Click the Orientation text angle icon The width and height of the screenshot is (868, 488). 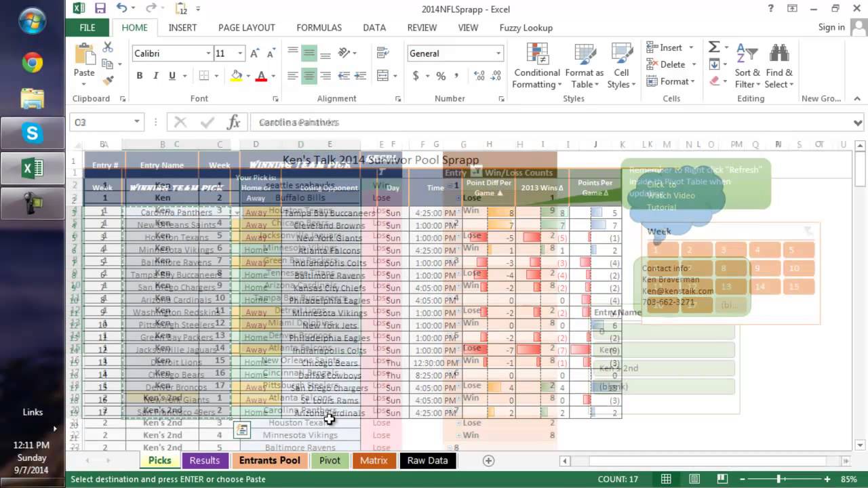pyautogui.click(x=344, y=53)
